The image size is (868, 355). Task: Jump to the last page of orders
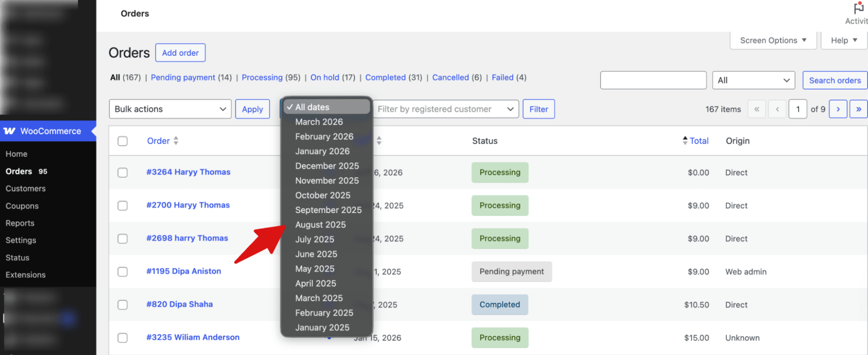click(858, 109)
